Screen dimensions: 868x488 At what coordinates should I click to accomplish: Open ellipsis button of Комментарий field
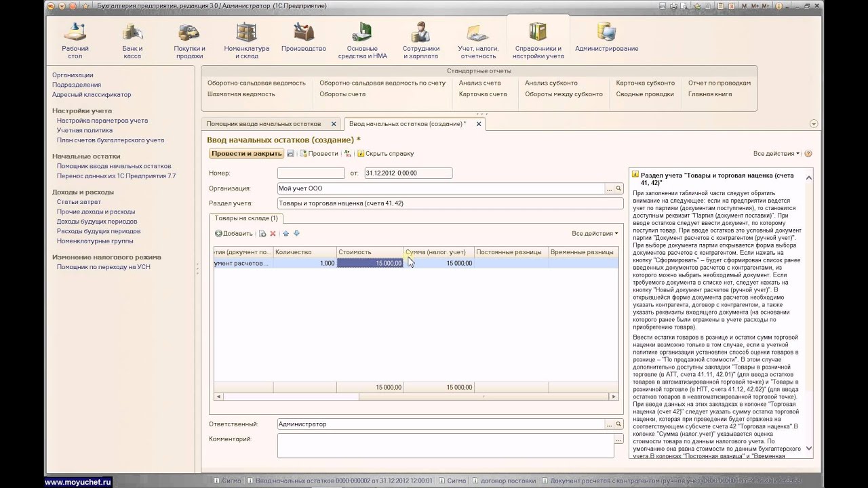coord(618,440)
